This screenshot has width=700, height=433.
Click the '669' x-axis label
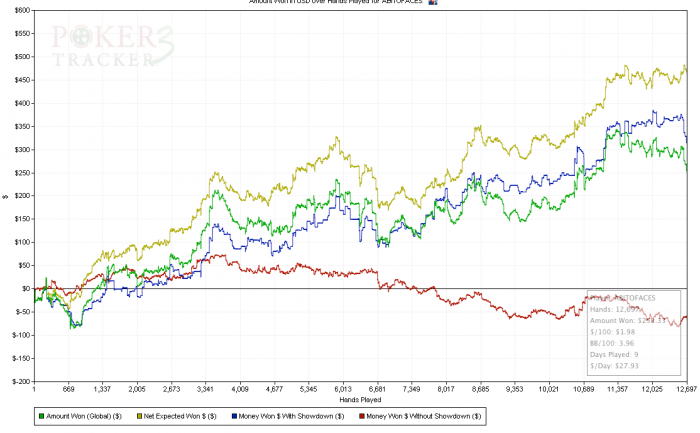tap(68, 389)
